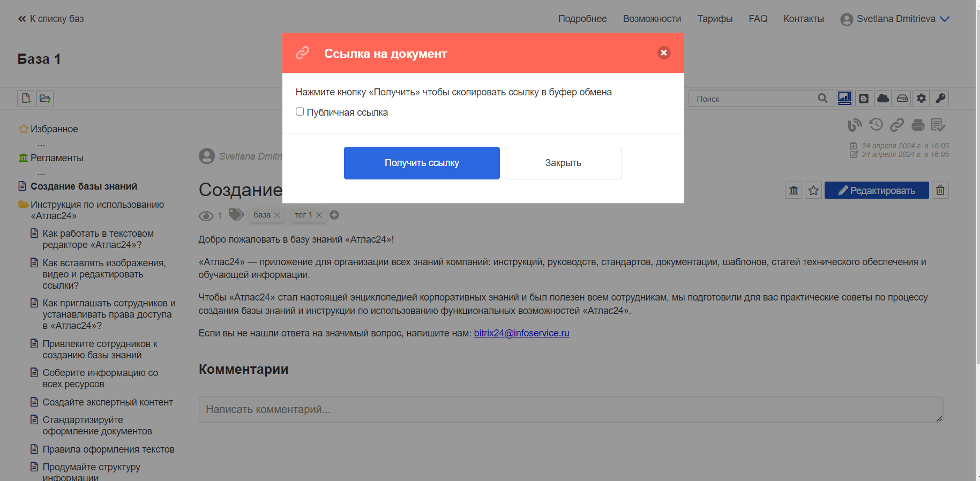980x481 pixels.
Task: Click the regulations building icon button
Action: point(794,190)
